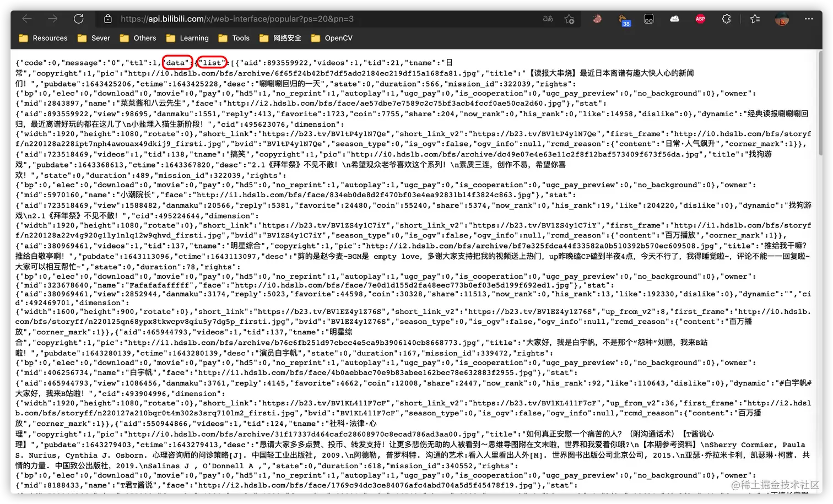
Task: Click the text "mid":5970160
Action: pos(50,195)
